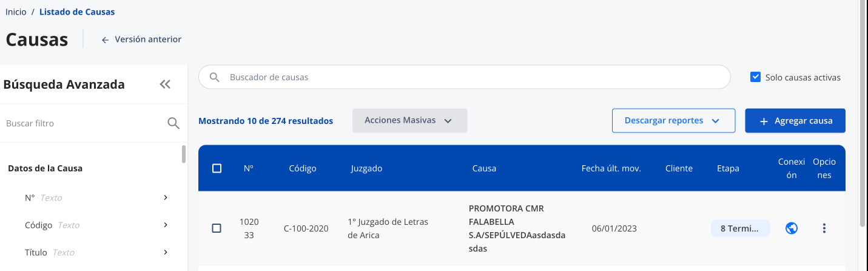This screenshot has width=868, height=271.
Task: Sort by Fecha últ. mov. column header
Action: click(x=611, y=168)
